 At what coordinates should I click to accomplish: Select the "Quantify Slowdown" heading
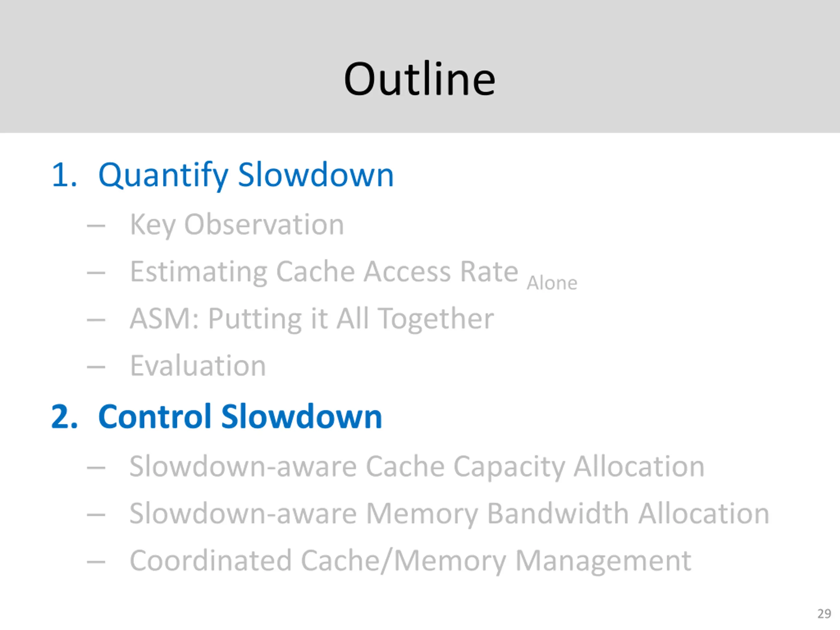(246, 175)
